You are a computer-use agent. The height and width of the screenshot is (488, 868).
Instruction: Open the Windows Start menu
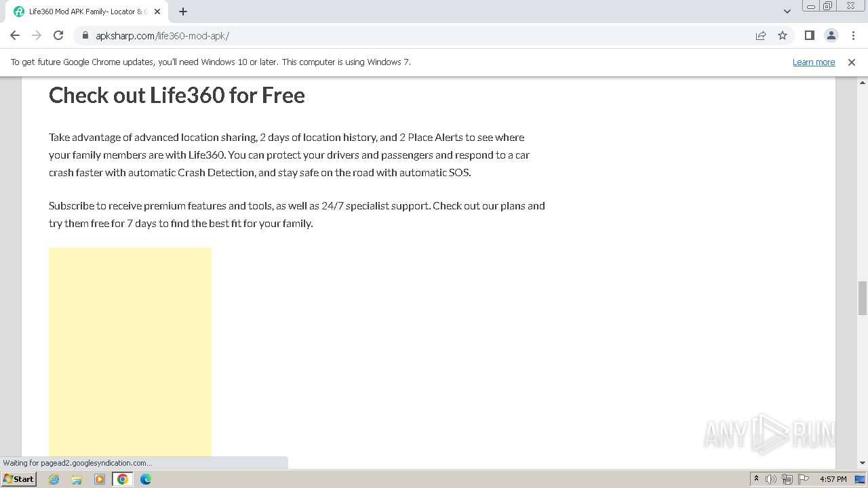(19, 479)
